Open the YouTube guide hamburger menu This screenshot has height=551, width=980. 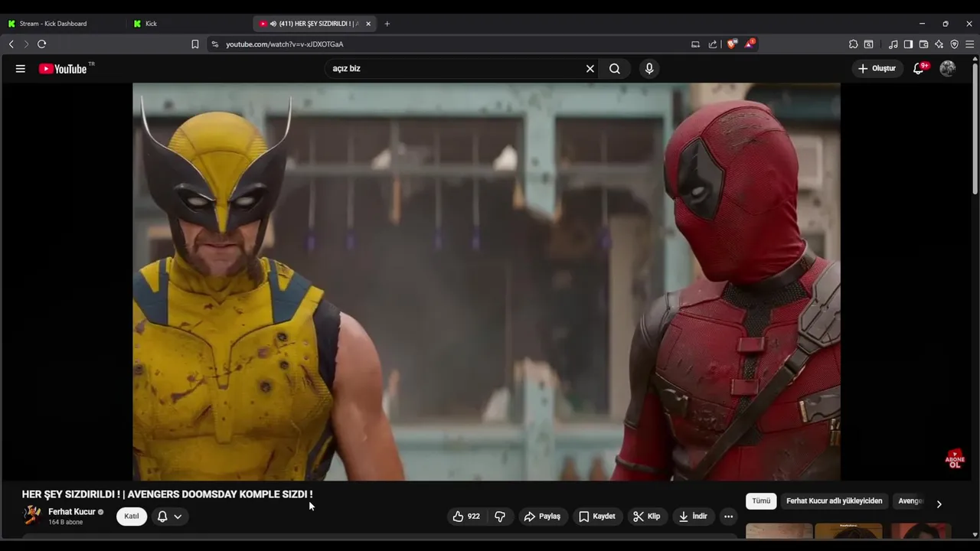pos(21,69)
